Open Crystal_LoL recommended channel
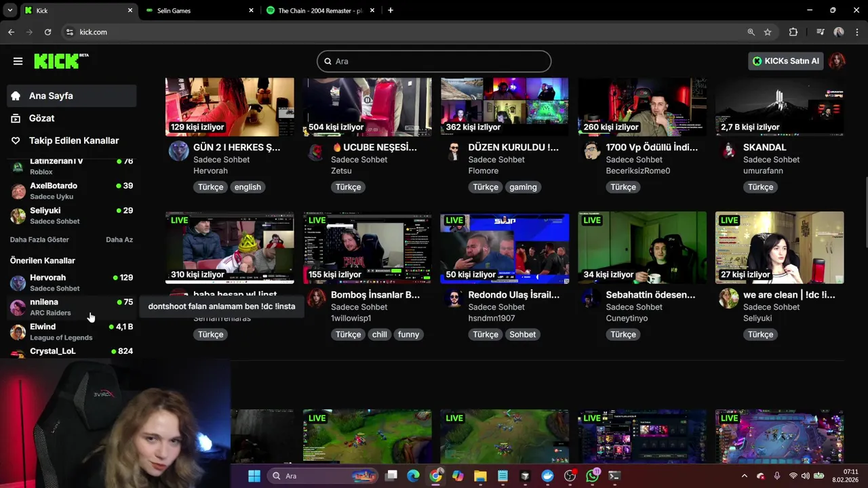This screenshot has width=868, height=488. click(x=72, y=352)
